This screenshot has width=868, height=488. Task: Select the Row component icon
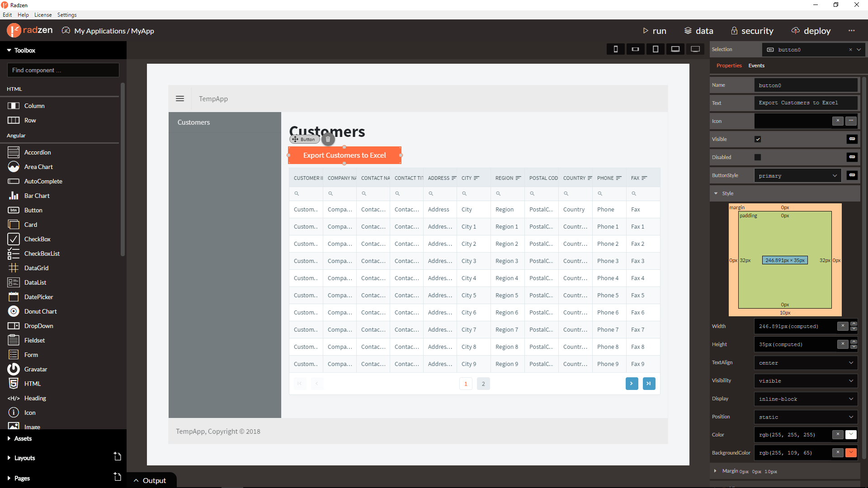14,120
